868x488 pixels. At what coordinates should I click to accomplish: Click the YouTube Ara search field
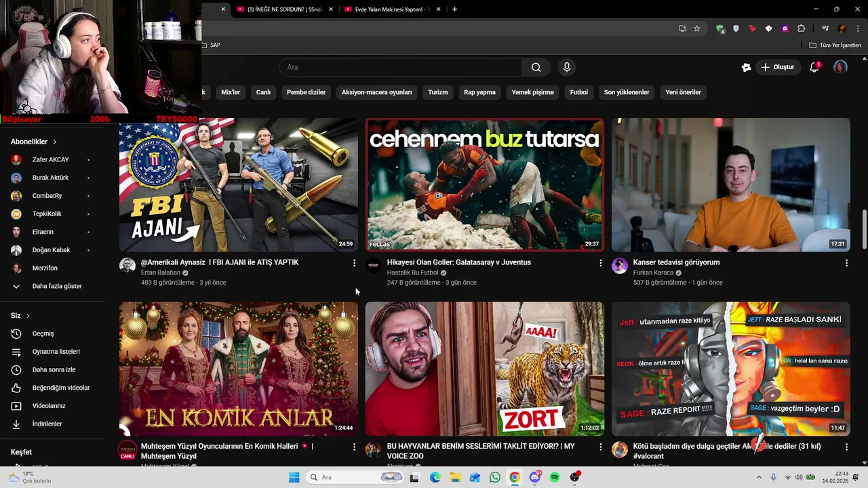(400, 67)
